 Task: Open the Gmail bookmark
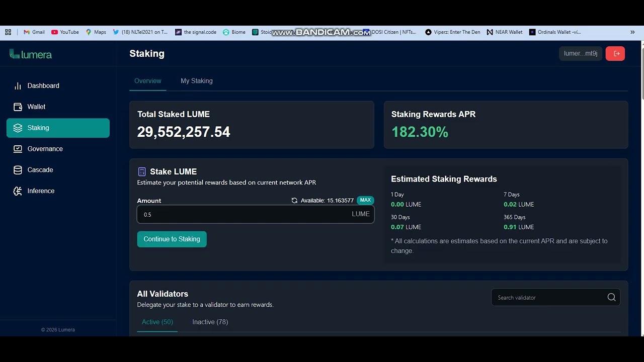pyautogui.click(x=34, y=32)
